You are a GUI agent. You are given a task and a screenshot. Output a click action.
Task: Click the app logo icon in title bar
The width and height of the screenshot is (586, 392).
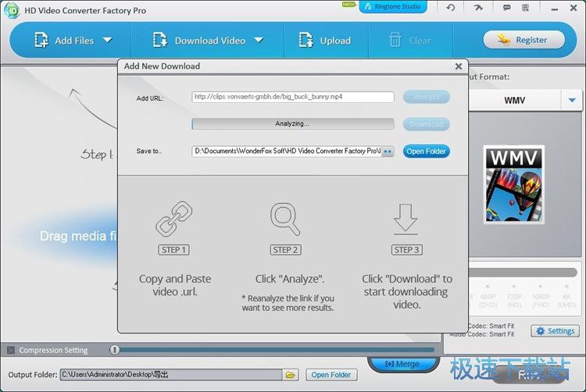coord(11,10)
